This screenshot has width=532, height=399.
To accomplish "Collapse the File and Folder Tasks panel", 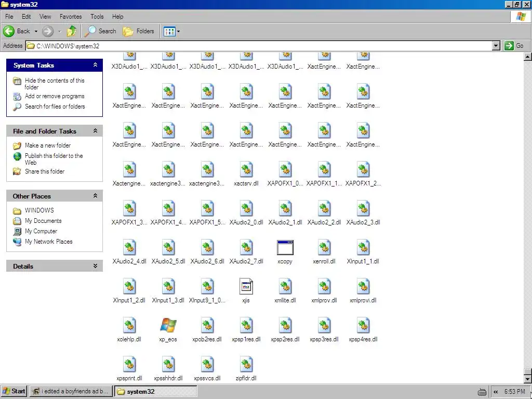I will 96,130.
